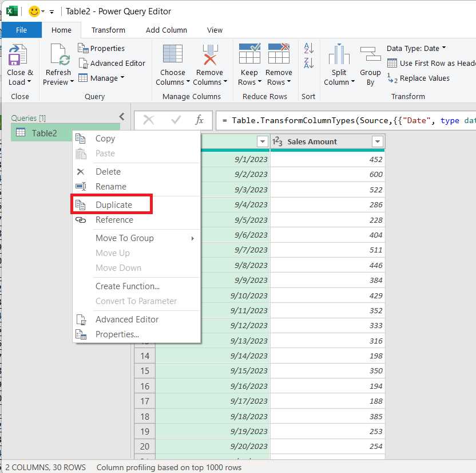Switch to the View tab
The image size is (476, 473).
(215, 30)
